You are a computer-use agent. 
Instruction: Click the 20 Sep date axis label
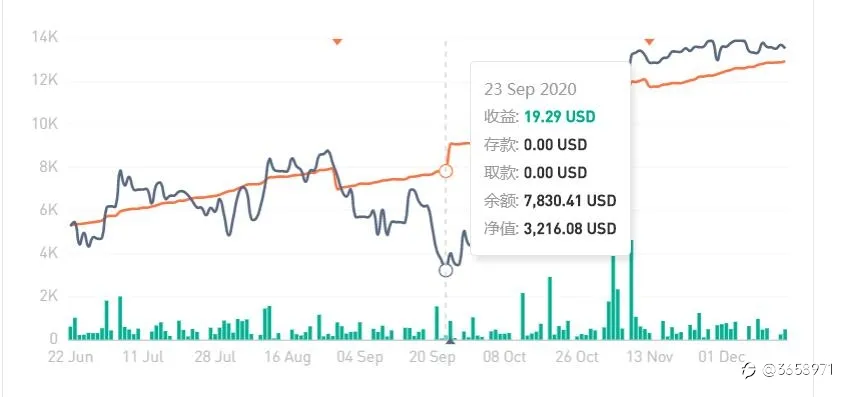point(432,357)
